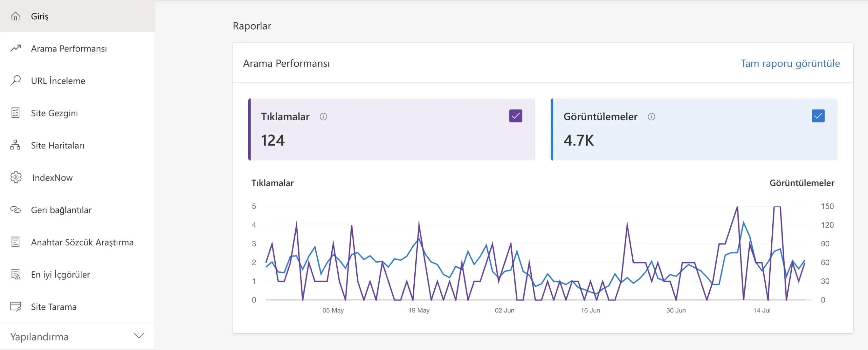Navigate to IndexNow
The height and width of the screenshot is (350, 868).
pyautogui.click(x=77, y=178)
